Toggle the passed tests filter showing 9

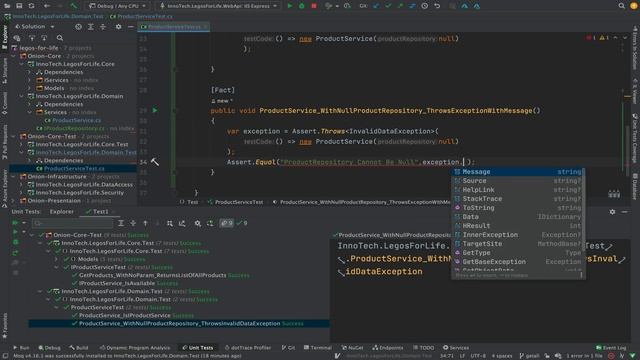pyautogui.click(x=242, y=223)
